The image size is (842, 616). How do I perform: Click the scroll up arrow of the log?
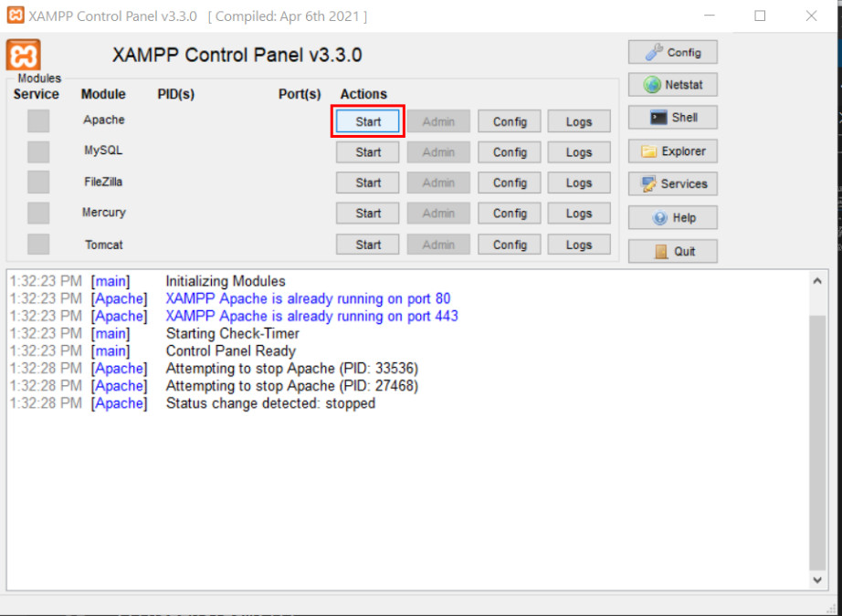tap(817, 281)
